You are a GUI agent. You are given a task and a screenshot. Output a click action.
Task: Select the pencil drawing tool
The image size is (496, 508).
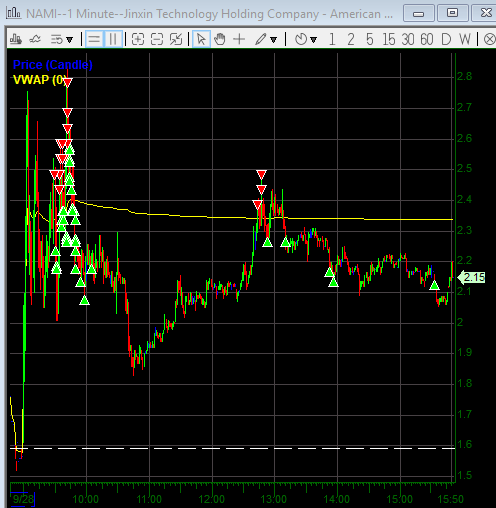(260, 39)
